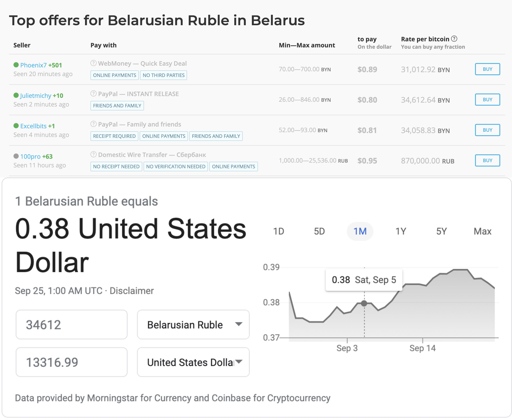Switch chart to 1D range
The image size is (512, 420).
278,231
